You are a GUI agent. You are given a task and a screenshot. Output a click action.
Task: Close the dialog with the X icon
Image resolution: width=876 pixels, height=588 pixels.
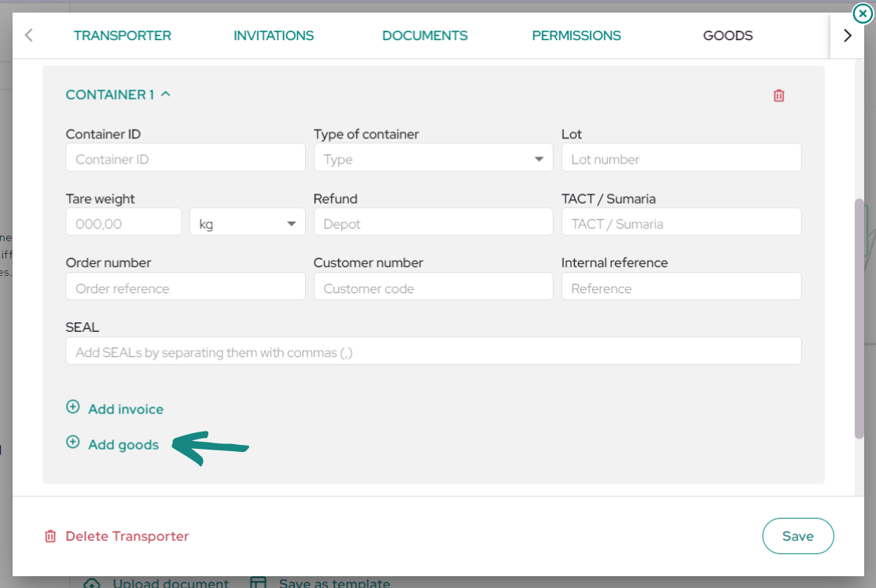863,13
